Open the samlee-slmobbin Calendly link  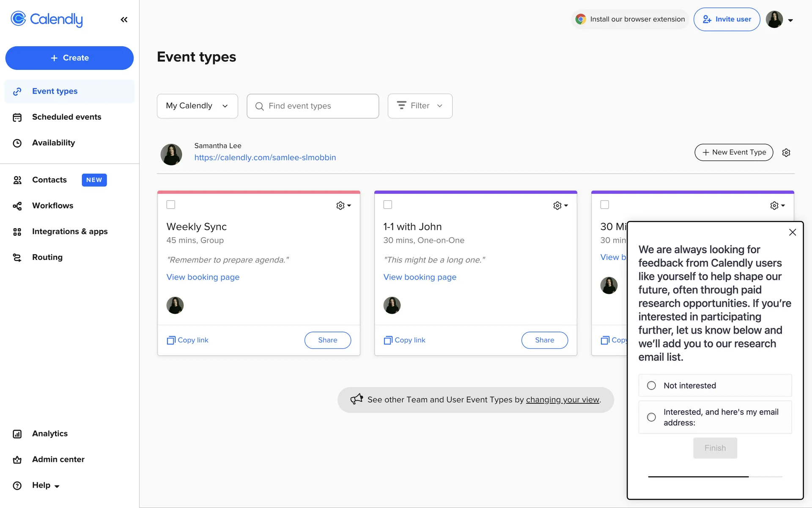265,157
